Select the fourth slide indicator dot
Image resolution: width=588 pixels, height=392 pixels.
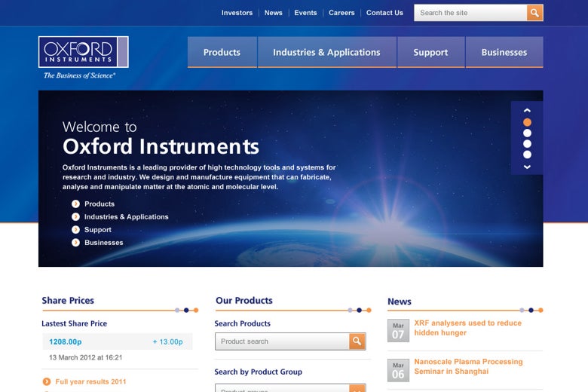(527, 155)
